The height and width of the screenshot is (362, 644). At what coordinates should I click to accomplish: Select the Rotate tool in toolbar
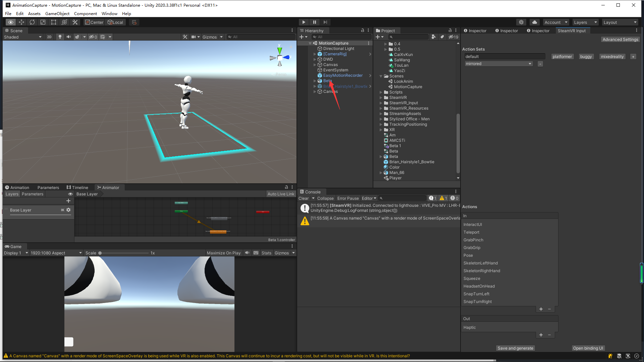click(32, 22)
